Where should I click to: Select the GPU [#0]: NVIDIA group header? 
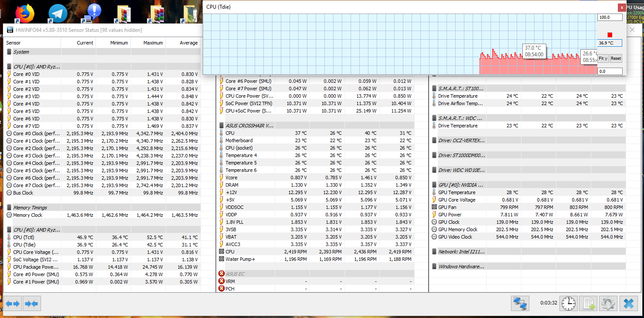point(528,185)
